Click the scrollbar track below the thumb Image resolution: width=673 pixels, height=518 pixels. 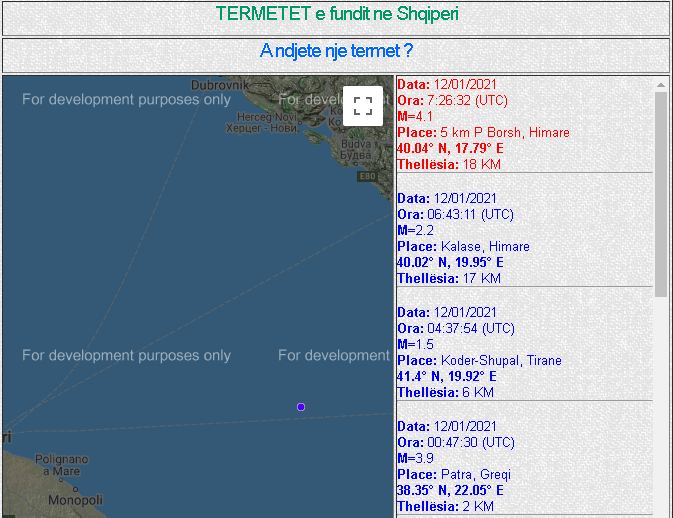[x=661, y=406]
